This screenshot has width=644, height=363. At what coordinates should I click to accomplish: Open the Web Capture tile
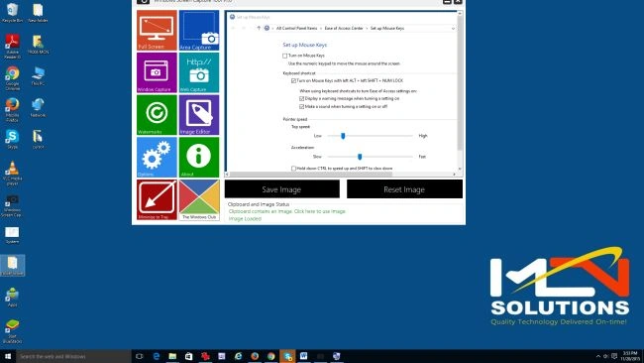point(199,72)
